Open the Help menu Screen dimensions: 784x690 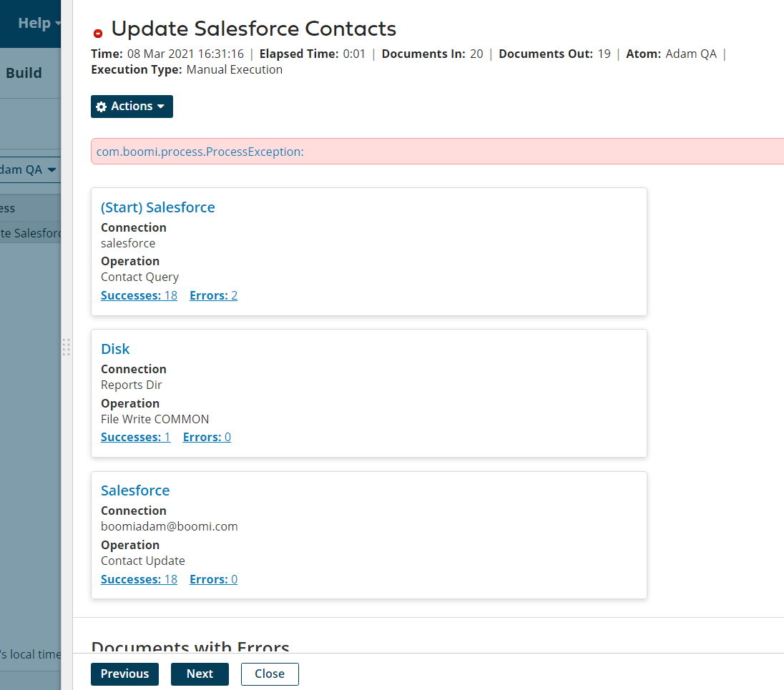(33, 23)
